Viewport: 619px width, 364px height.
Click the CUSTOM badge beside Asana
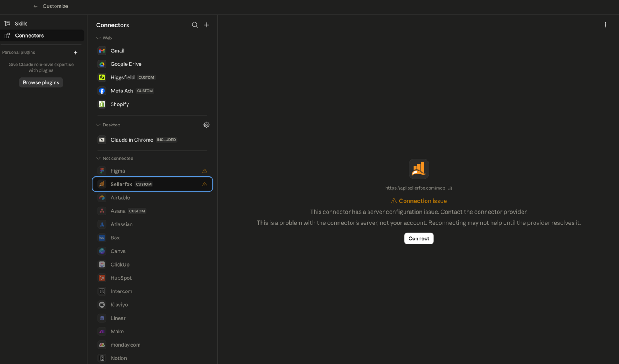click(137, 211)
